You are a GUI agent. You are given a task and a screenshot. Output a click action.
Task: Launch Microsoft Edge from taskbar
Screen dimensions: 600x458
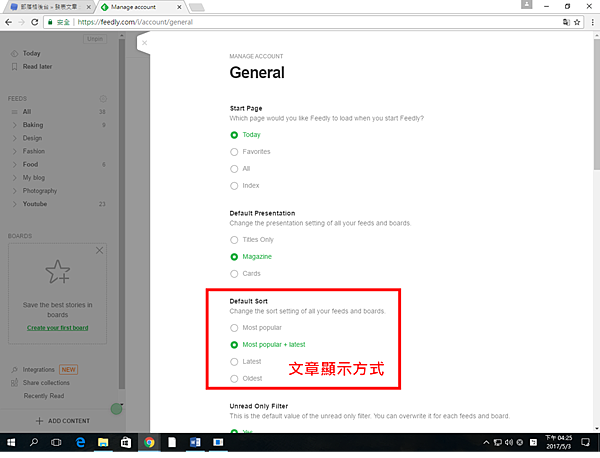click(x=80, y=443)
